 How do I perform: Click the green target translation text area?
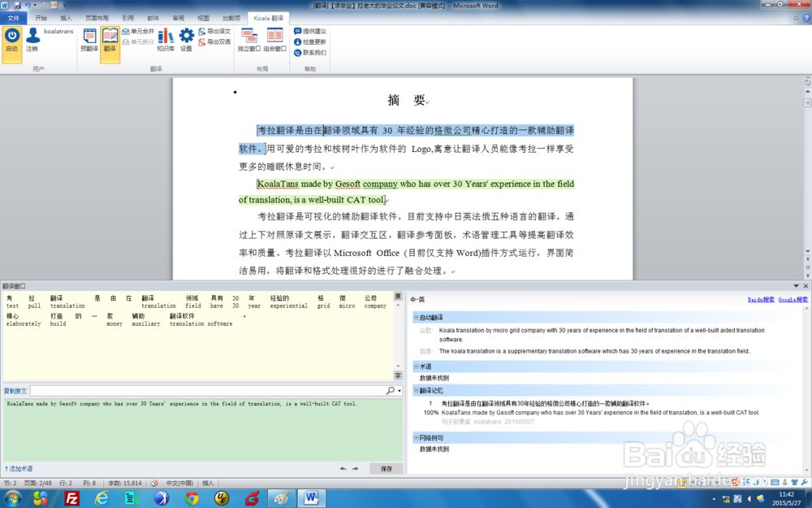pyautogui.click(x=203, y=430)
